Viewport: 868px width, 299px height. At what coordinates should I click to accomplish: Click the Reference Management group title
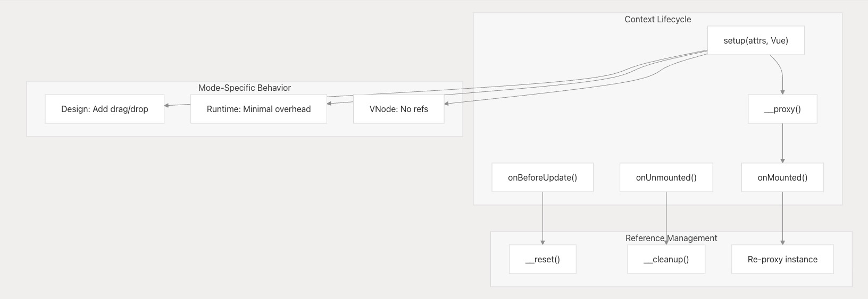pyautogui.click(x=671, y=238)
